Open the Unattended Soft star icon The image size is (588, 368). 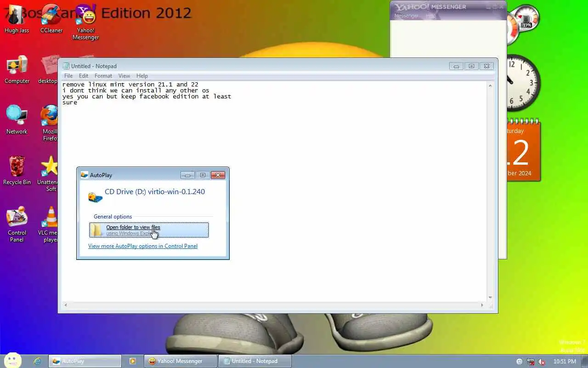pyautogui.click(x=49, y=174)
